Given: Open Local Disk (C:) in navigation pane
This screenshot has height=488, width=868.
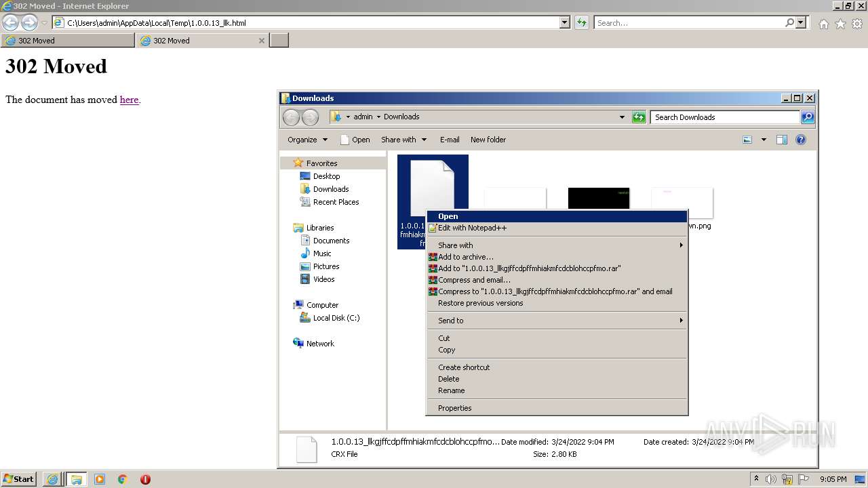Looking at the screenshot, I should pyautogui.click(x=336, y=318).
